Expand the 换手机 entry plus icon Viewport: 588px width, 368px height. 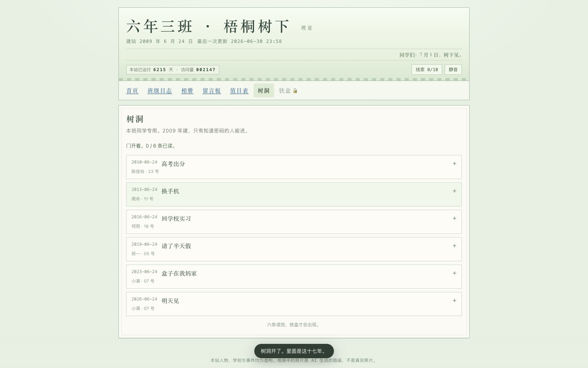454,191
